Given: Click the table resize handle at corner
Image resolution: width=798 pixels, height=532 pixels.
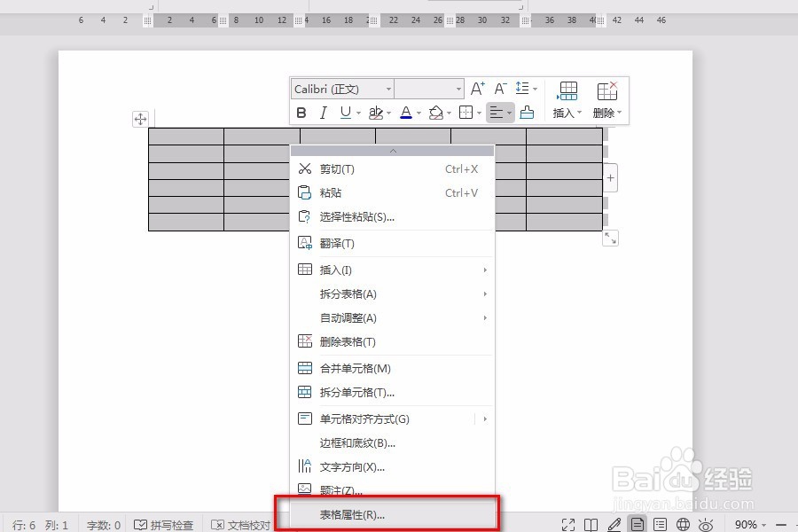Looking at the screenshot, I should click(x=610, y=239).
